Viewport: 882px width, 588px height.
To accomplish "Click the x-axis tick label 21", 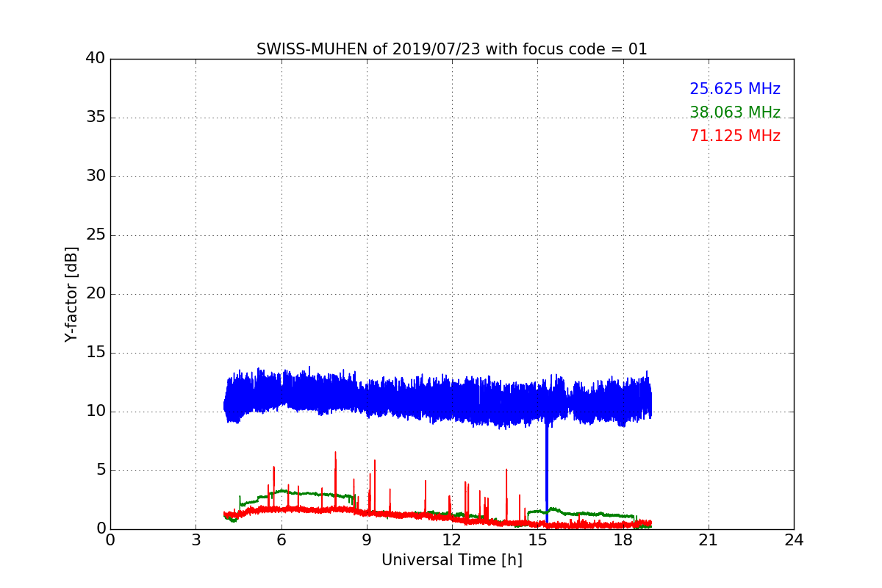I will click(709, 540).
